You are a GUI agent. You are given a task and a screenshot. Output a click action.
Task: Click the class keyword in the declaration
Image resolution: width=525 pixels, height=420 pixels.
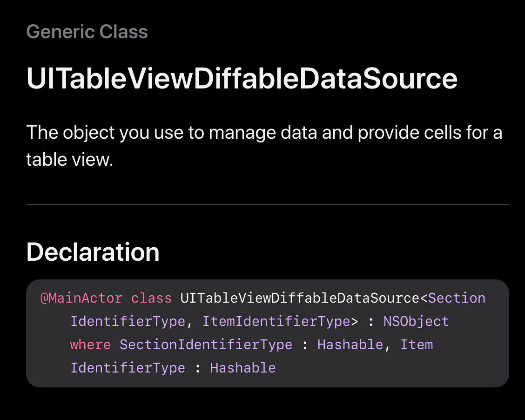[151, 298]
